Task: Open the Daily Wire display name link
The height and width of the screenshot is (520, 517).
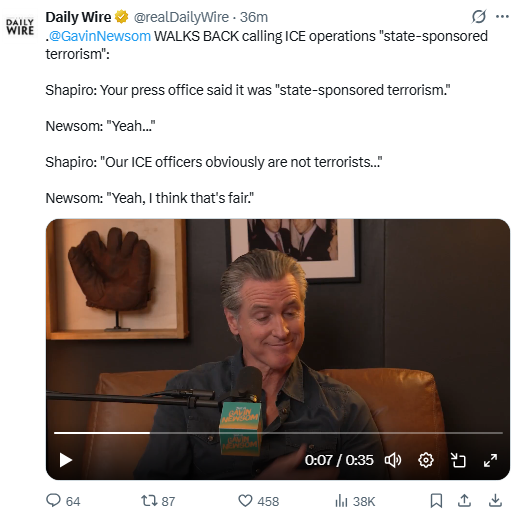Action: 78,17
